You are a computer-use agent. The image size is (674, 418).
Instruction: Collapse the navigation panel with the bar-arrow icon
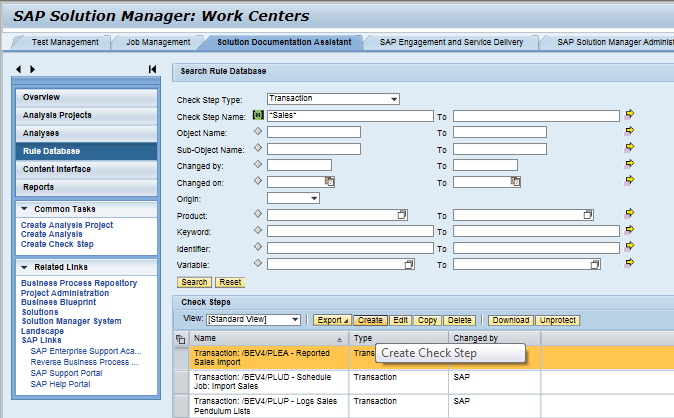coord(152,69)
